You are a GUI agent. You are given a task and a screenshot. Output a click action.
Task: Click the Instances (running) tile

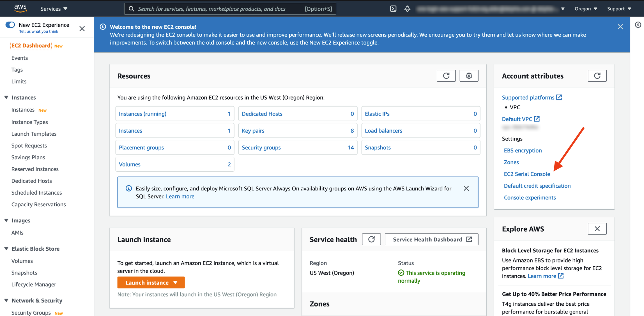(x=175, y=114)
